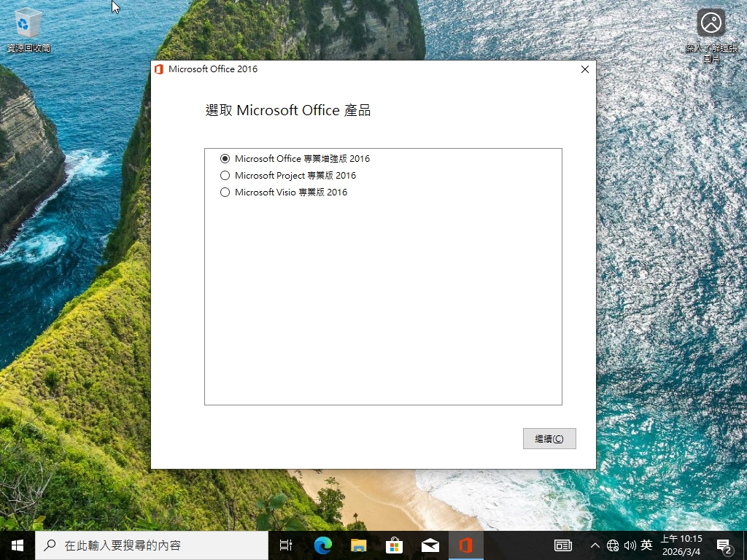The height and width of the screenshot is (560, 747).
Task: Open the Recycle Bin desktop icon
Action: click(x=28, y=28)
